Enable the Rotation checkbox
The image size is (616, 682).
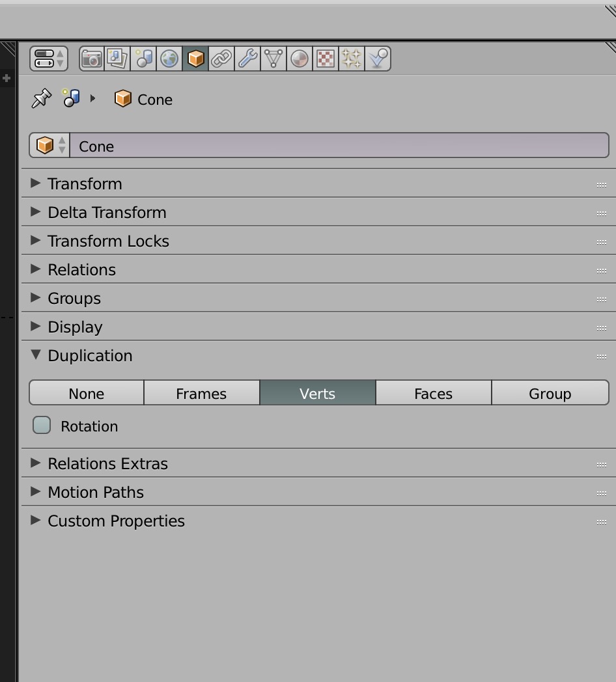click(42, 426)
